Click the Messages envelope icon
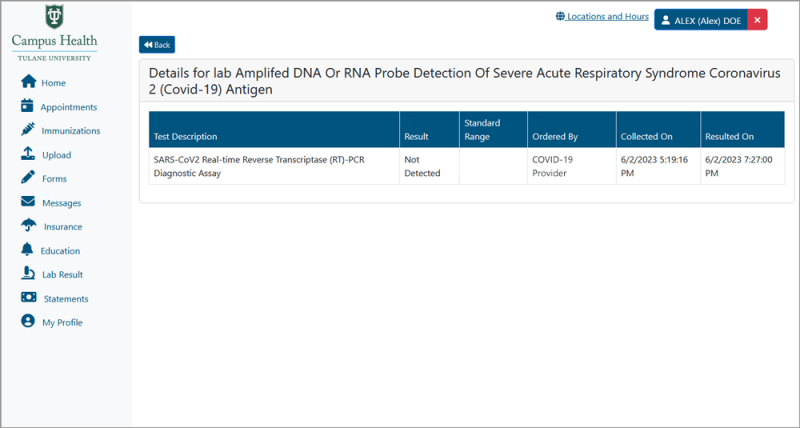This screenshot has height=428, width=800. (28, 202)
